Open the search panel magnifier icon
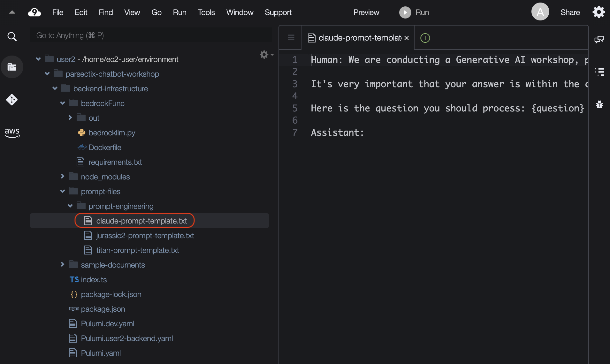The image size is (610, 364). pyautogui.click(x=12, y=36)
